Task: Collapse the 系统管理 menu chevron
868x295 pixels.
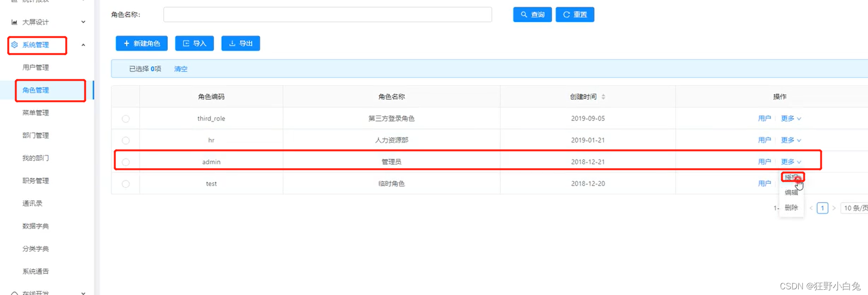Action: coord(83,45)
